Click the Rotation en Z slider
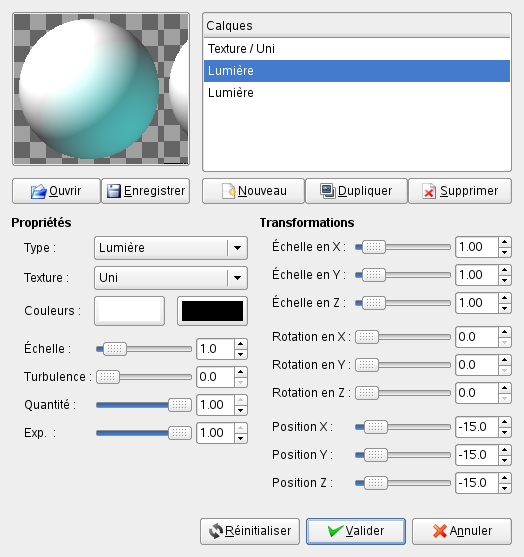 click(403, 393)
